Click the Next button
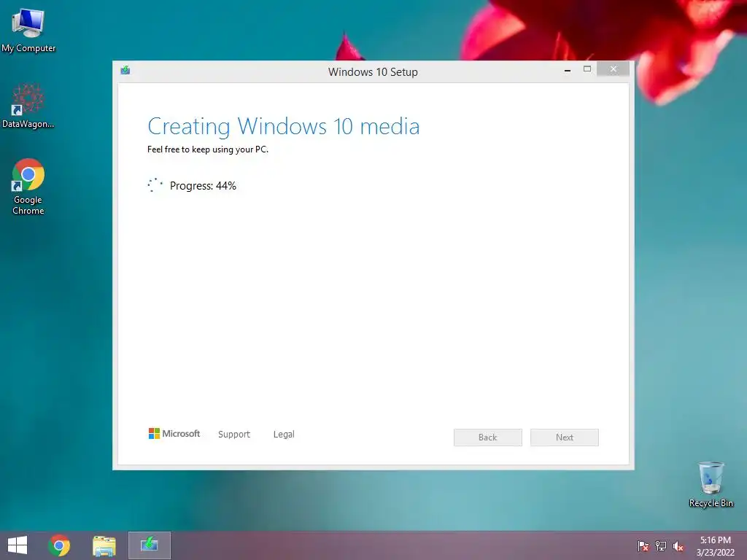The image size is (747, 560). pyautogui.click(x=565, y=437)
